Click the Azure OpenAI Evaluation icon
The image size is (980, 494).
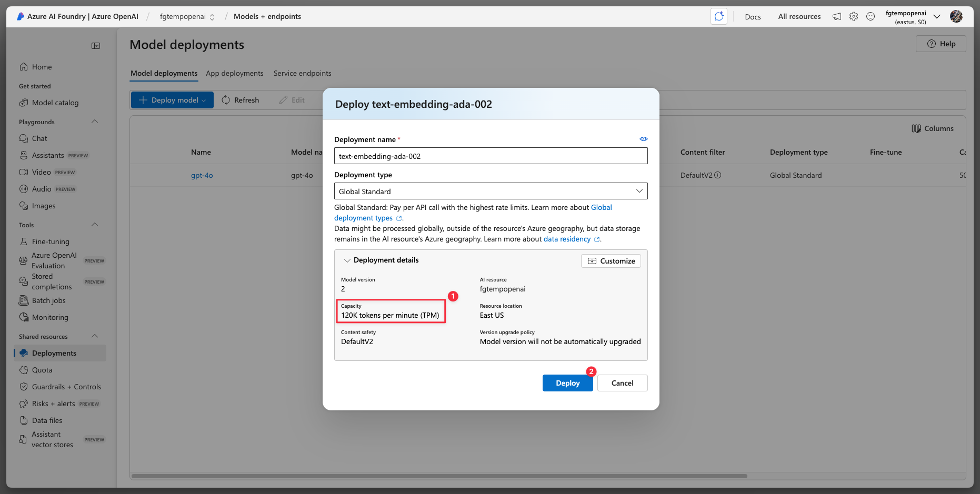23,260
